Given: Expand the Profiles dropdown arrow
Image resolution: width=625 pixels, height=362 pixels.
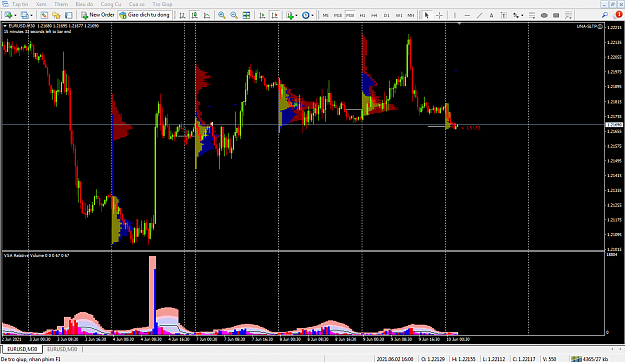Looking at the screenshot, I should tap(31, 15).
